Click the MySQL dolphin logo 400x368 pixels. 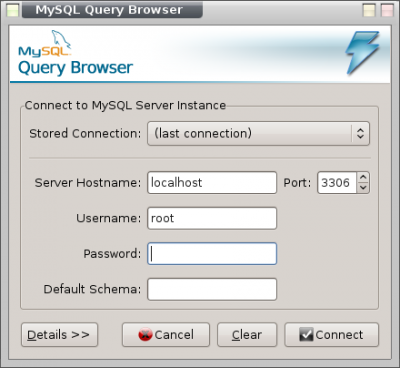[x=45, y=43]
